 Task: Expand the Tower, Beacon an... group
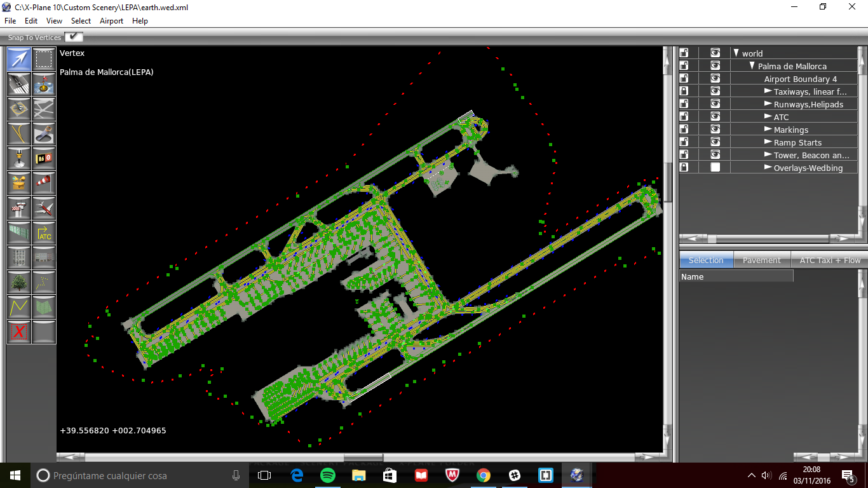pos(768,155)
